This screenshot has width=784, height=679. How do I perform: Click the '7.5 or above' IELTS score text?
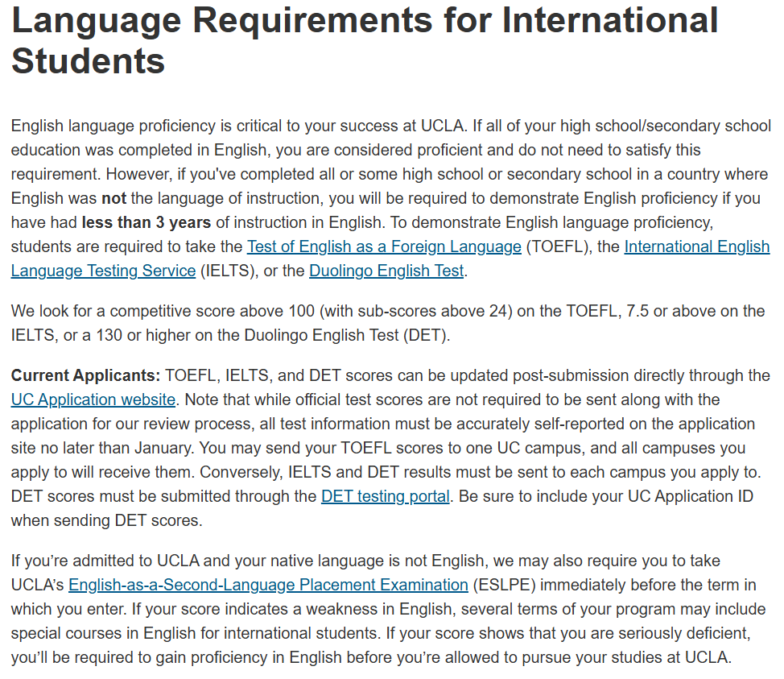pos(671,311)
